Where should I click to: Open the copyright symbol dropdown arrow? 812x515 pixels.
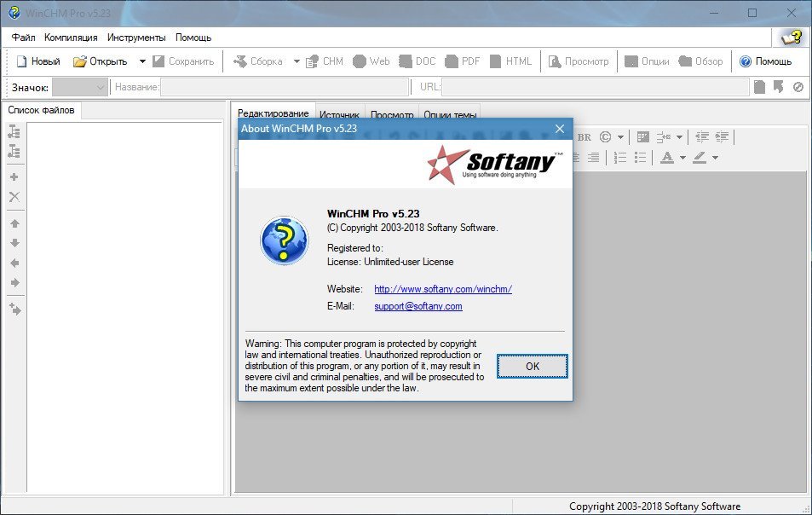click(620, 137)
